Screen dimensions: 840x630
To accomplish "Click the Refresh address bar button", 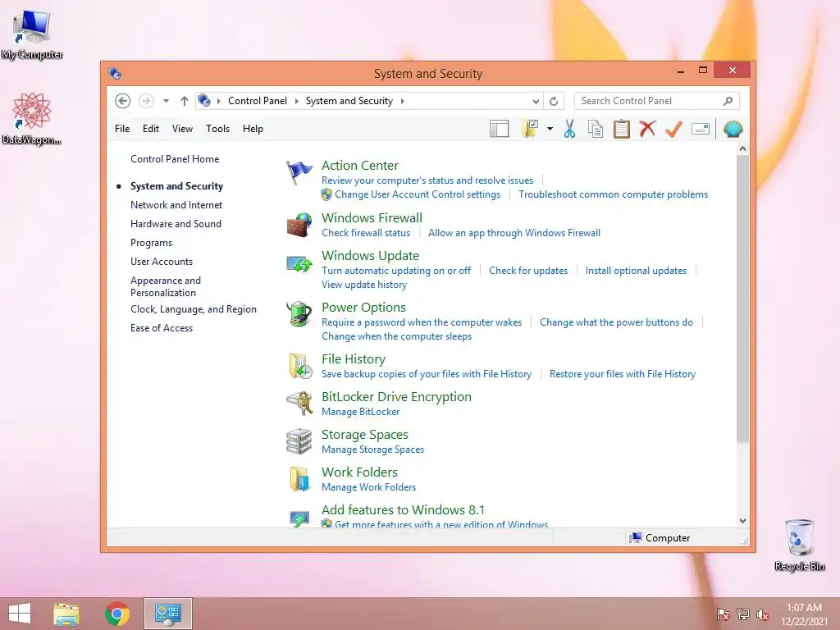I will [554, 101].
